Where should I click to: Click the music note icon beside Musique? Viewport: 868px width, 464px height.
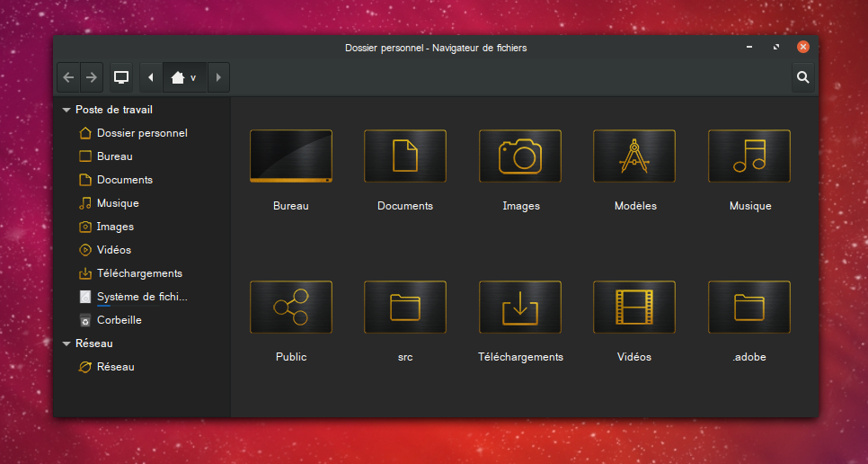(85, 203)
